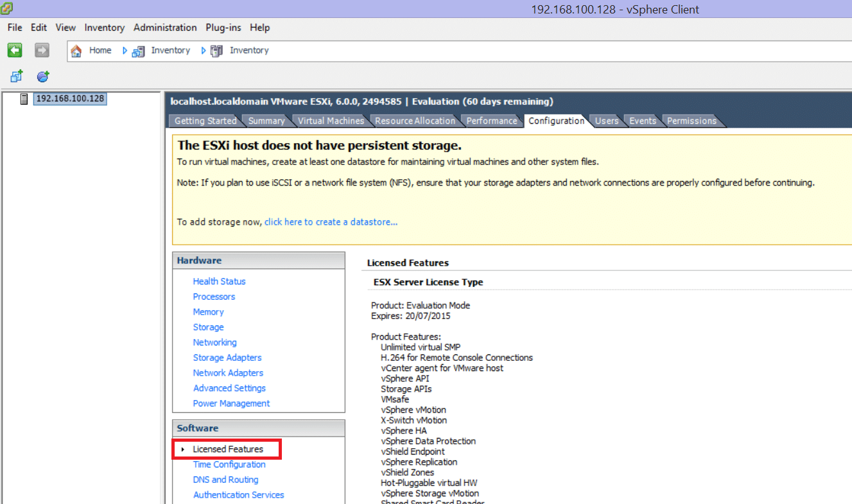Expand the arrow before the first Inventory breadcrumb
Viewport: 852px width, 504px height.
coord(125,51)
